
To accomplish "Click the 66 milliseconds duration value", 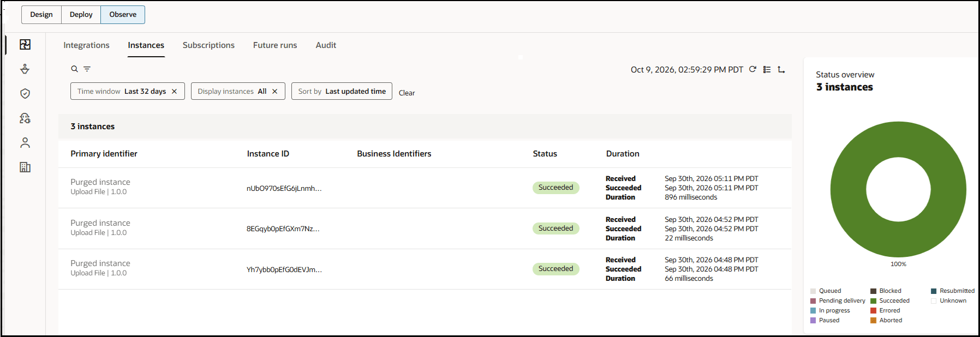I will [689, 279].
